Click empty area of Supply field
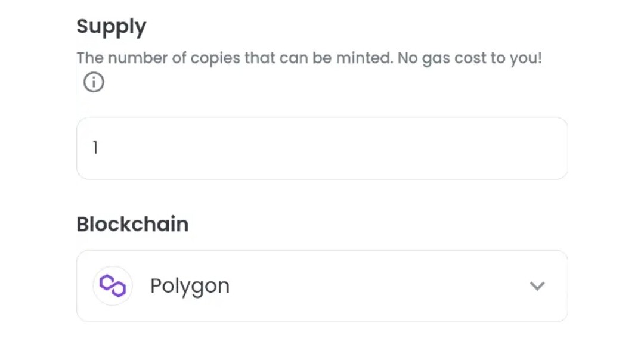Viewport: 644px width, 342px height. 329,148
